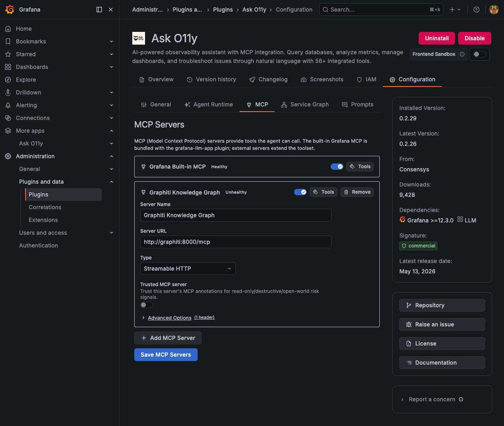
Task: Click the Disable button
Action: click(475, 38)
